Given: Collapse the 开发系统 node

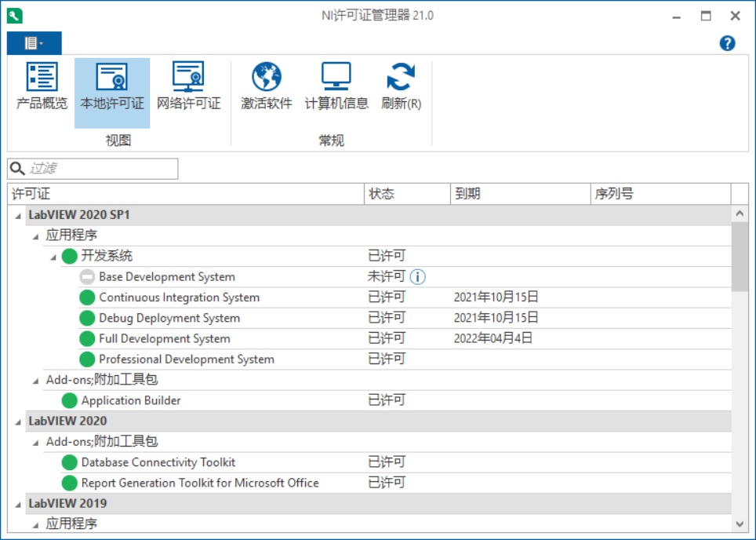Looking at the screenshot, I should 53,257.
